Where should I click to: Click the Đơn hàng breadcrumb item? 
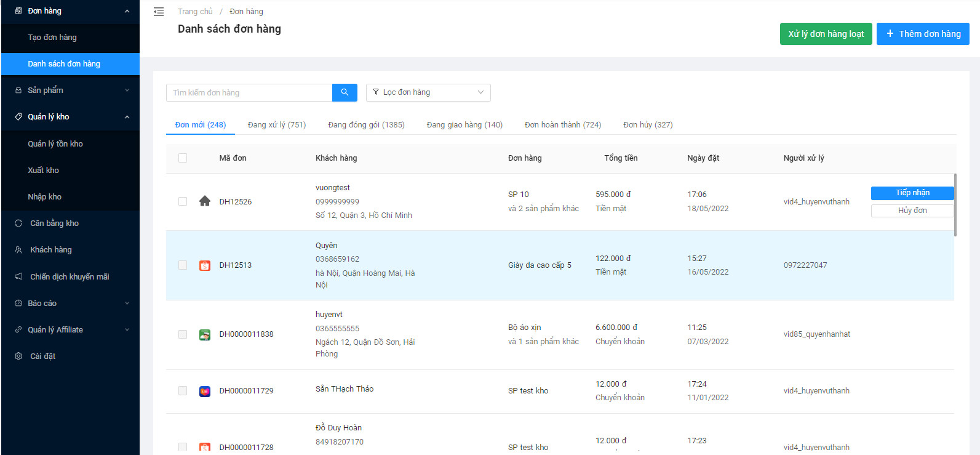pos(246,12)
